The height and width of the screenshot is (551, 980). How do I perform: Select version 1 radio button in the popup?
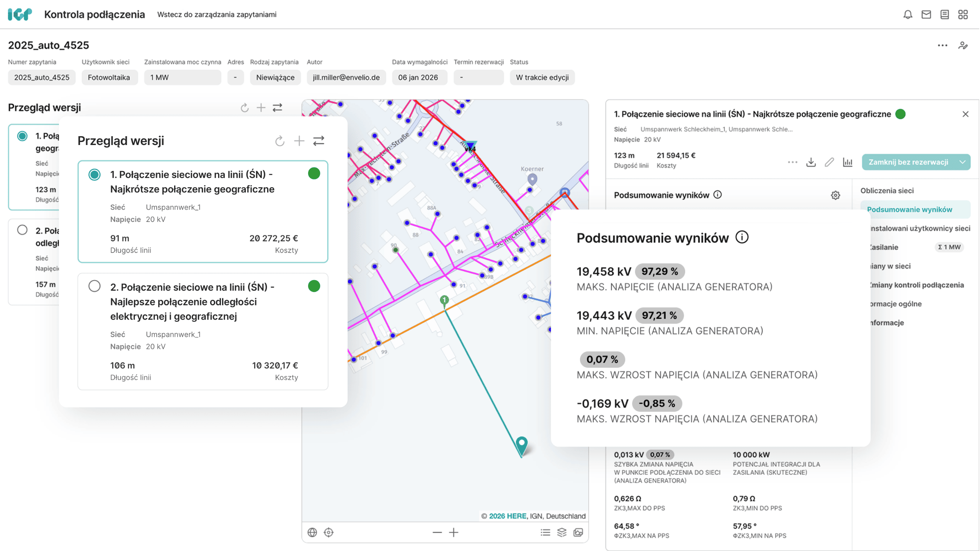[94, 175]
